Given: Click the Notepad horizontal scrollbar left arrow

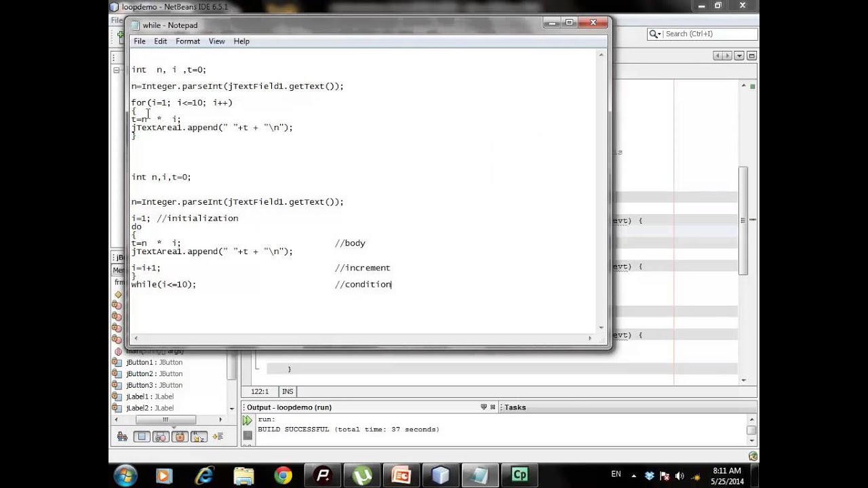Looking at the screenshot, I should 136,338.
